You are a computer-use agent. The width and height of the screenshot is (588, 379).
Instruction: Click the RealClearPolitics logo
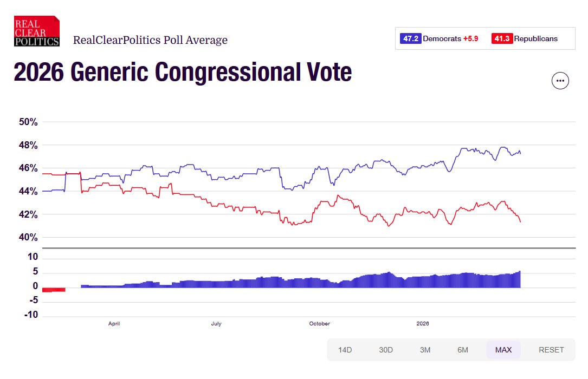pos(37,31)
